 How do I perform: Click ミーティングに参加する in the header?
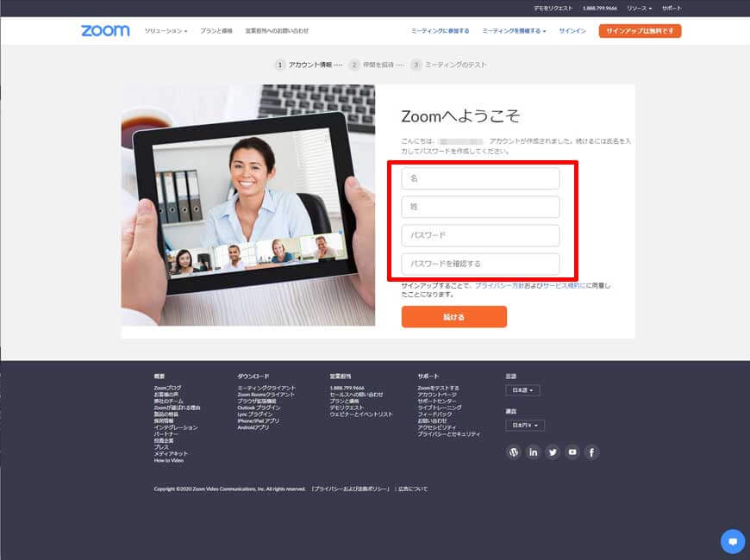pos(440,31)
